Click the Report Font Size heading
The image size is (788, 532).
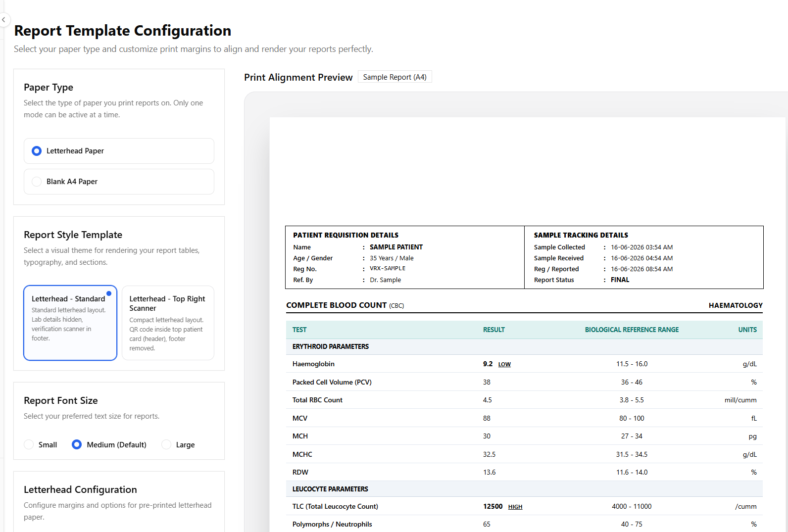coord(61,400)
